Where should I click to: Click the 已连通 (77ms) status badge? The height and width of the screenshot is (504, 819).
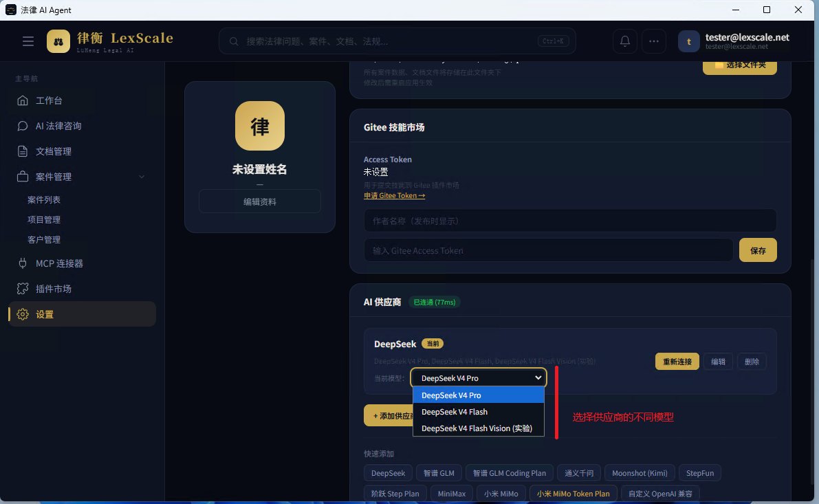(x=434, y=302)
